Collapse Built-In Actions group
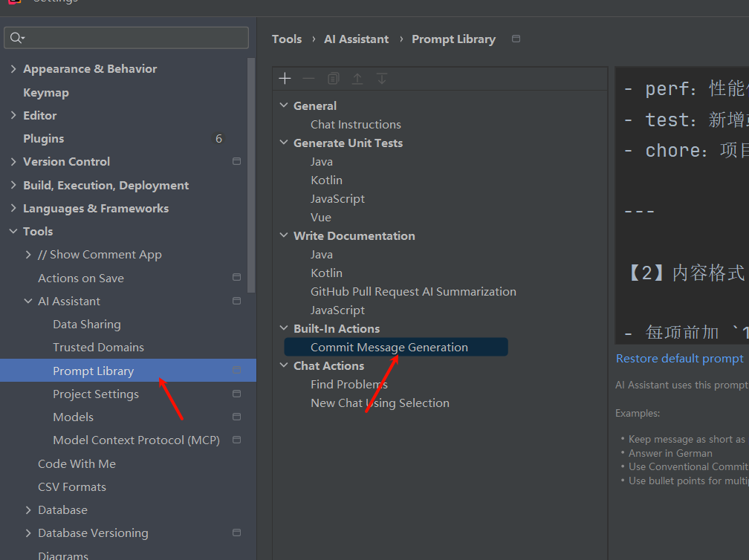This screenshot has height=560, width=749. tap(284, 328)
